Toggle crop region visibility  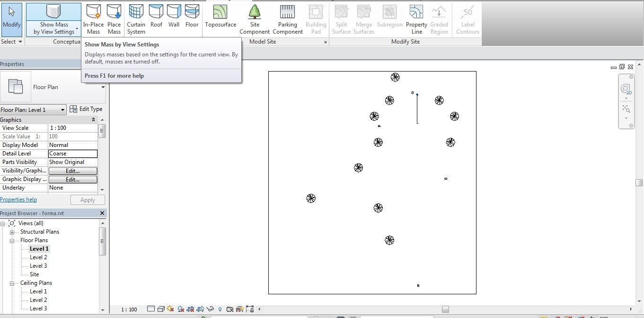(200, 309)
